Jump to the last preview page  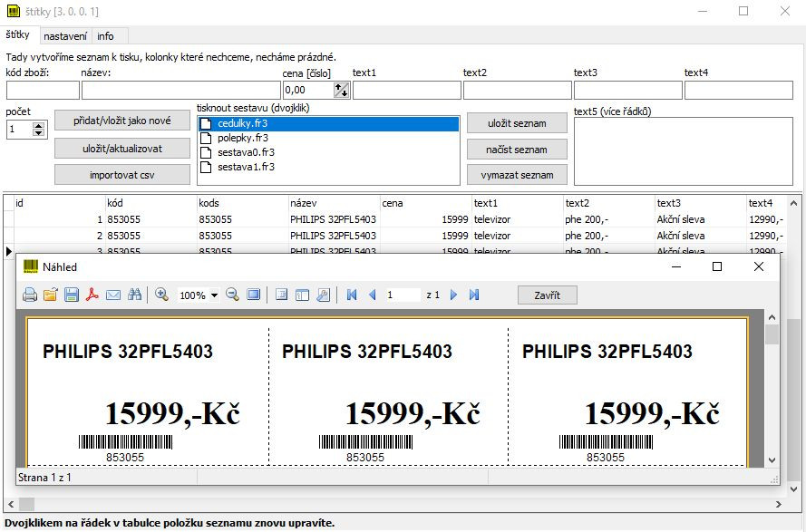(474, 295)
